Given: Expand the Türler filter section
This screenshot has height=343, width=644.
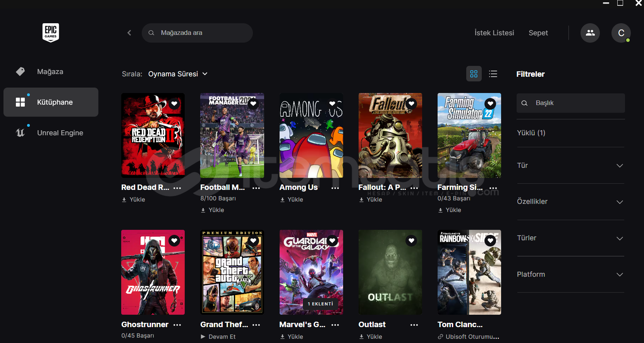Looking at the screenshot, I should point(570,238).
